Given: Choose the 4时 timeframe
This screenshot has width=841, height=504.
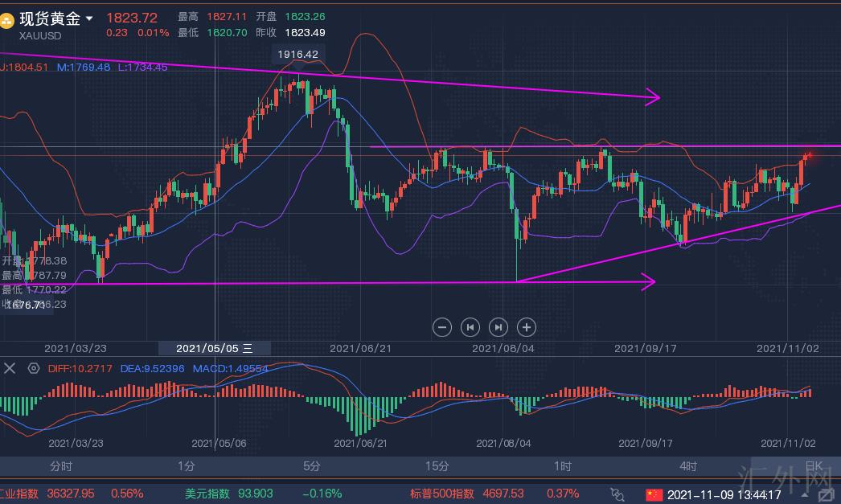Looking at the screenshot, I should [x=688, y=466].
